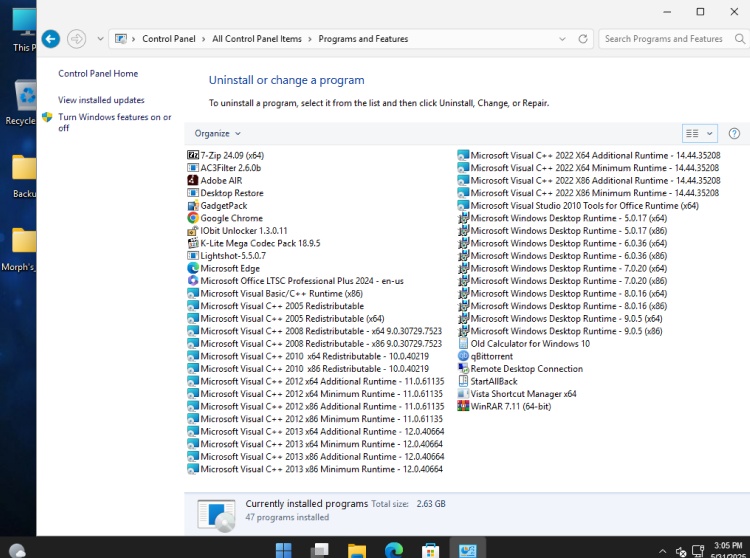Click the 7-Zip 24.09 program icon
Viewport: 750px width, 558px height.
pos(193,155)
